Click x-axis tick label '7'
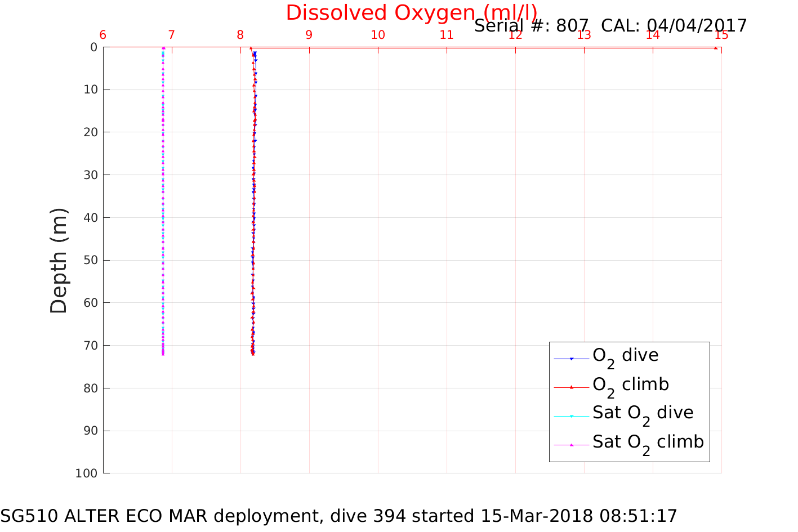The width and height of the screenshot is (798, 532). tap(172, 35)
